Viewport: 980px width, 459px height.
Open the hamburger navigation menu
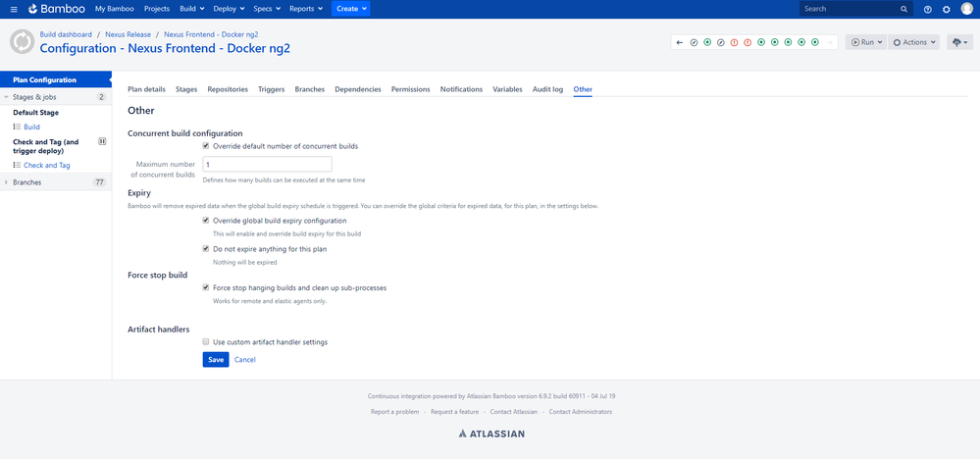tap(14, 9)
